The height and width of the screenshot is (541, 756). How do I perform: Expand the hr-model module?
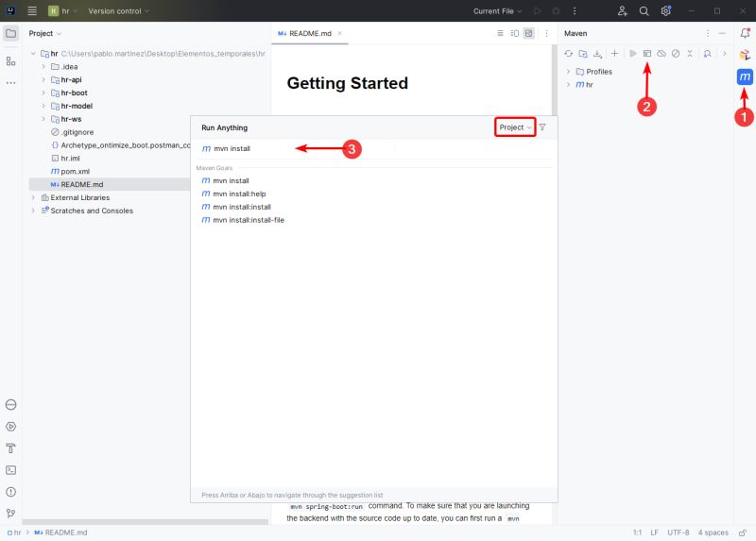43,106
